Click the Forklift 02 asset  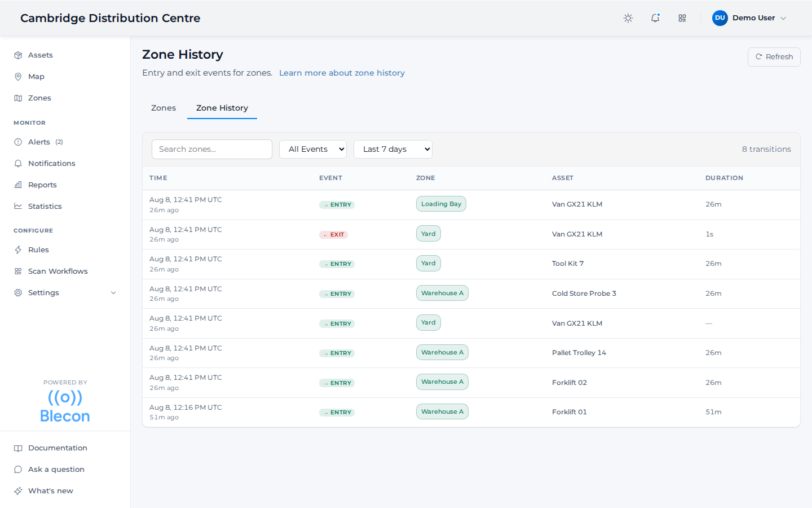point(570,383)
